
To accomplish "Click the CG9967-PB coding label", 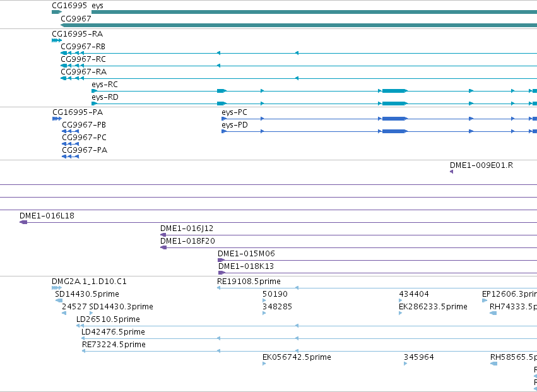I will point(84,125).
